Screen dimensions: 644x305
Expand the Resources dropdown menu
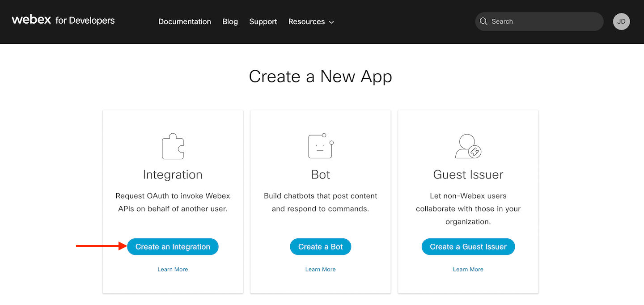311,21
